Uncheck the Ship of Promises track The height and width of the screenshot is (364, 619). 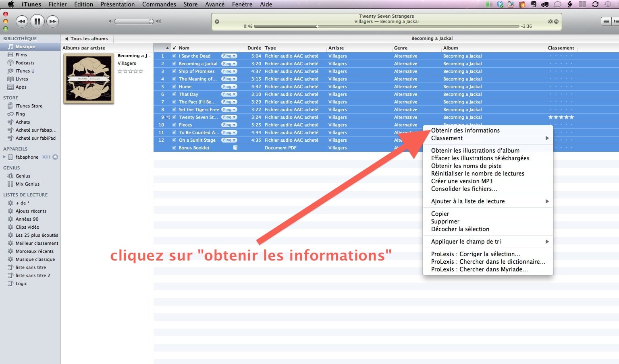[174, 71]
